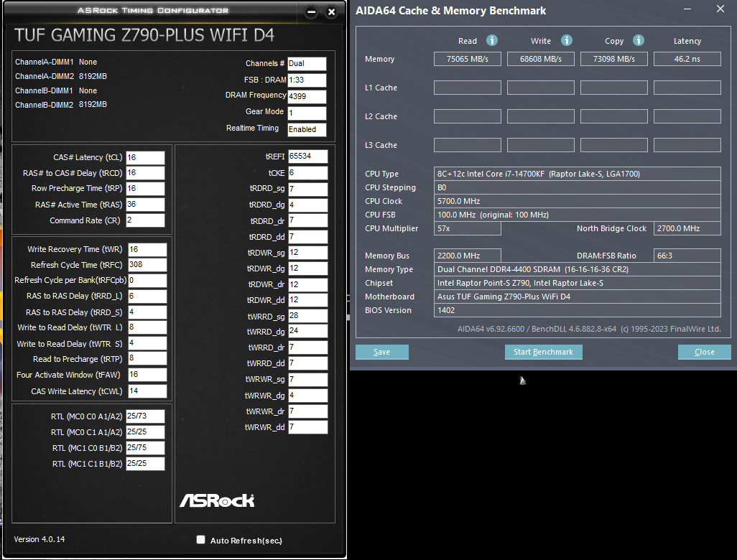Close the ASRock Timing Configurator window
The height and width of the screenshot is (560, 737).
331,12
